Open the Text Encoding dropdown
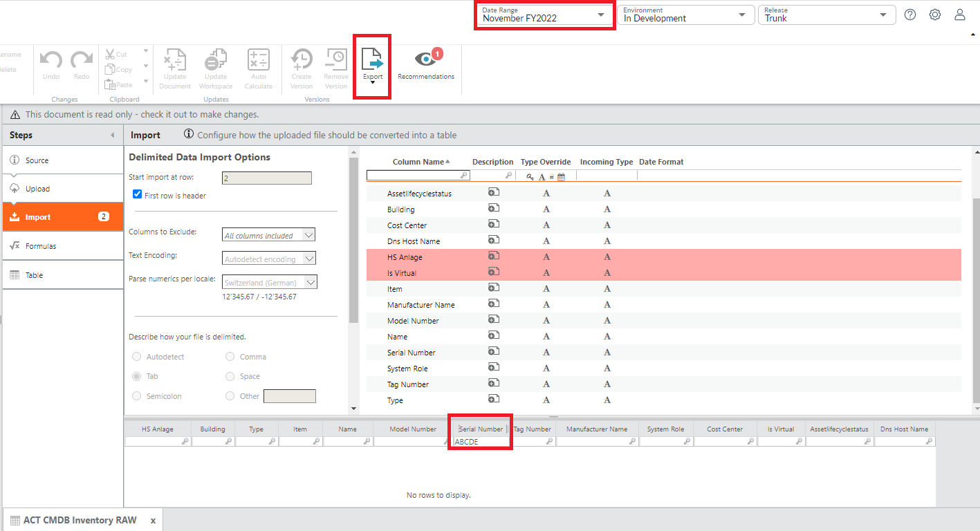Viewport: 980px width, 531px height. pos(269,259)
